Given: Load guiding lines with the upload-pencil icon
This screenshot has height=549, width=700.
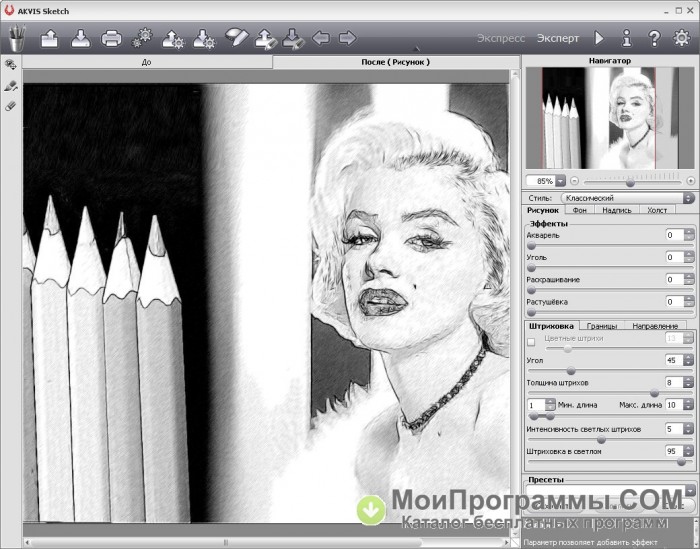Looking at the screenshot, I should (266, 39).
